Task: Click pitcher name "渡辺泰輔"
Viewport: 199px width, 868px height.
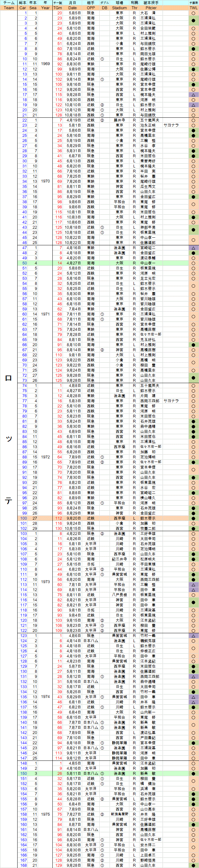Action: point(148,258)
